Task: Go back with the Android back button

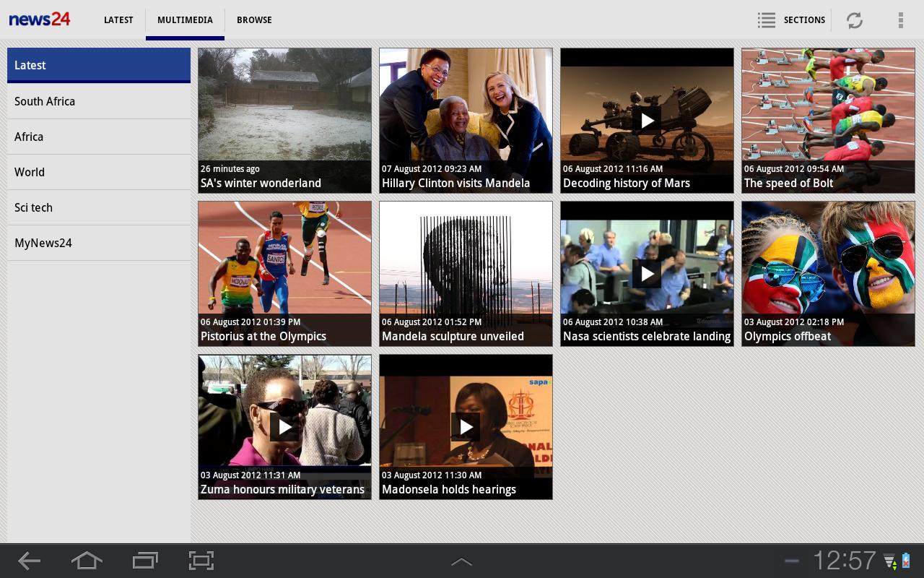Action: [29, 561]
